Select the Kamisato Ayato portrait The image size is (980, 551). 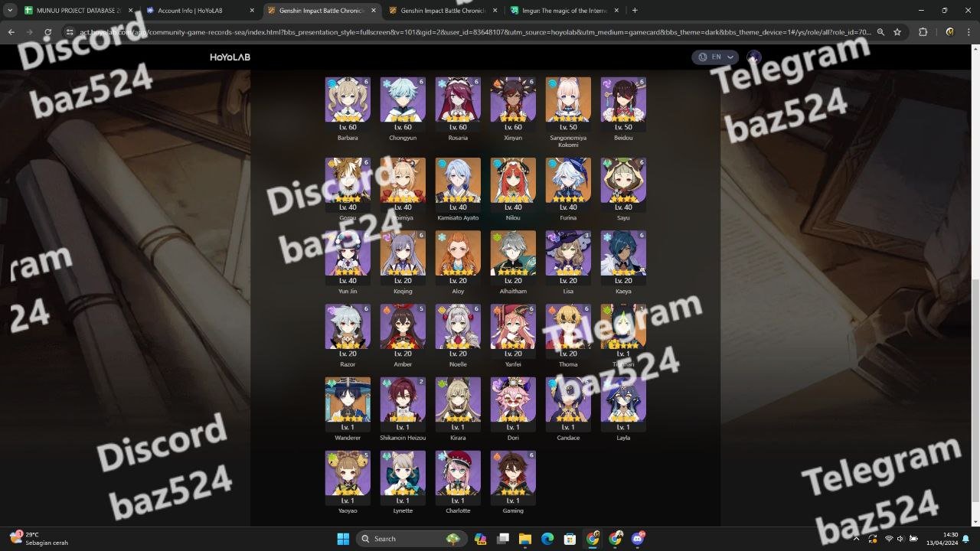[458, 185]
